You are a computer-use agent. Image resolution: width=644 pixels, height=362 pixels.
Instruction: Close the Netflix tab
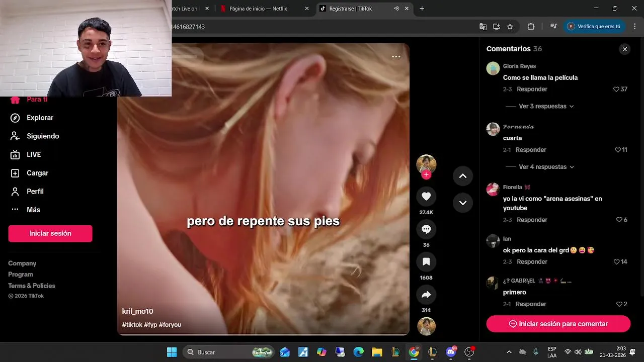(x=307, y=9)
